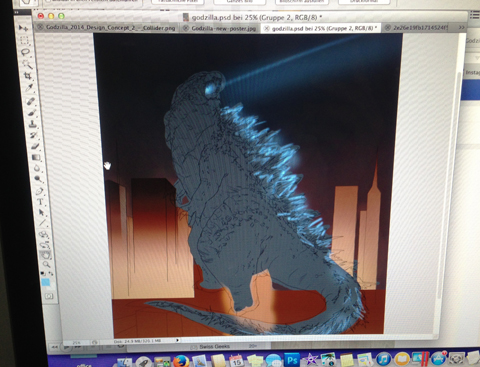The height and width of the screenshot is (367, 480).
Task: Open the light blue foreground color swatch
Action: coord(45,283)
